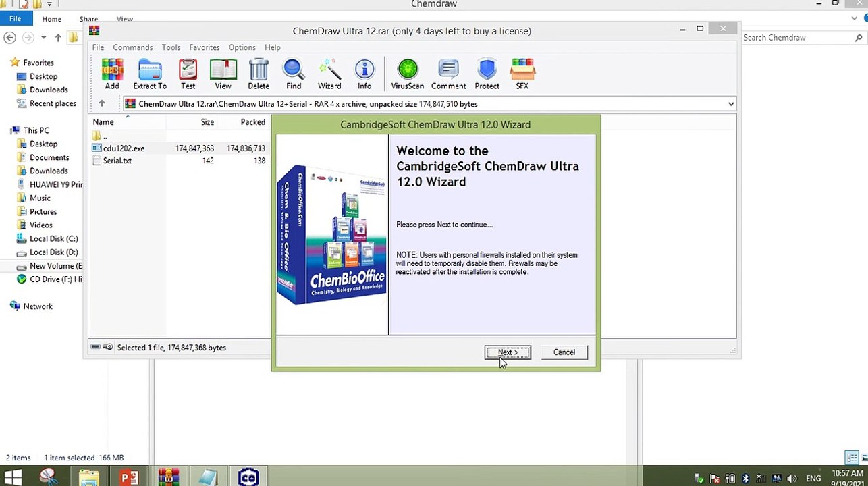868x486 pixels.
Task: Go up one level in the WinRAR archive
Action: click(x=102, y=104)
